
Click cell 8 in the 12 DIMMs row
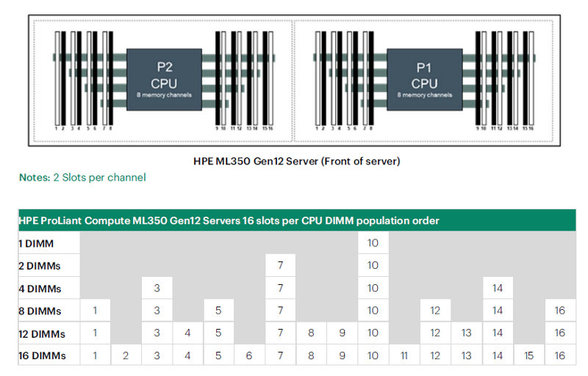(311, 333)
